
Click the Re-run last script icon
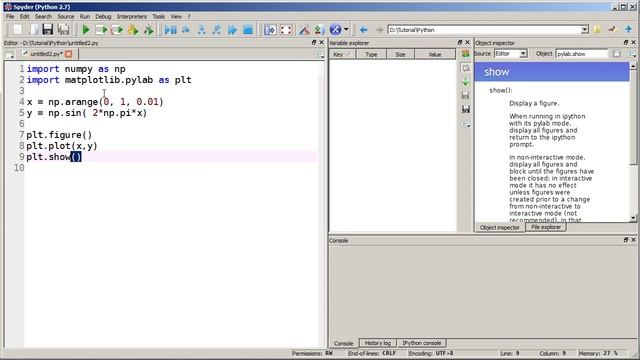(x=149, y=29)
